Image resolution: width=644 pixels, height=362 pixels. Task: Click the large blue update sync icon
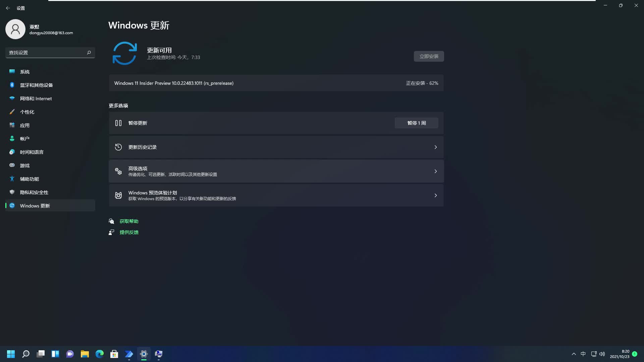coord(125,53)
